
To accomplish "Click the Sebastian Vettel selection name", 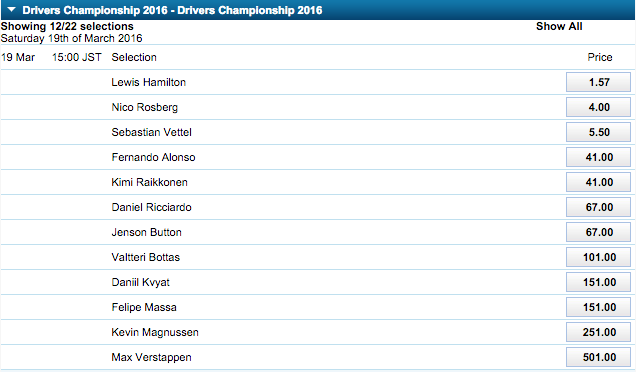I will pyautogui.click(x=151, y=132).
